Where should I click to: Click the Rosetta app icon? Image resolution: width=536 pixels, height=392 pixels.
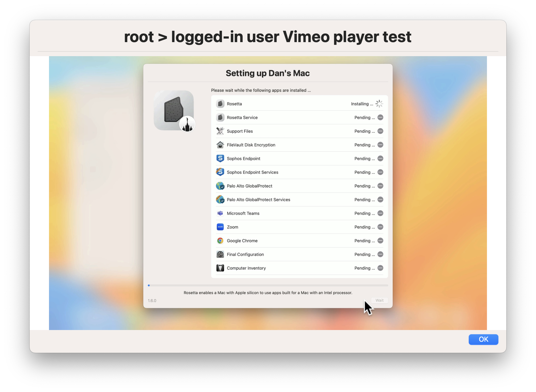(220, 104)
